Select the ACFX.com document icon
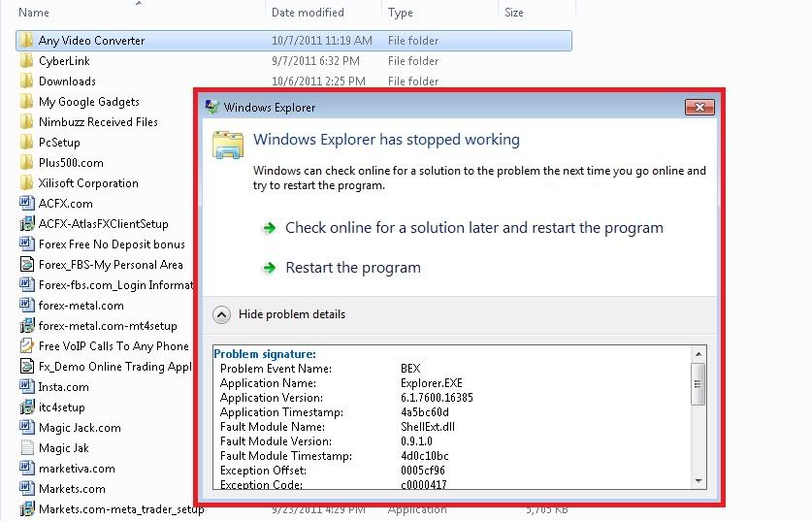The width and height of the screenshot is (812, 521). 27,204
